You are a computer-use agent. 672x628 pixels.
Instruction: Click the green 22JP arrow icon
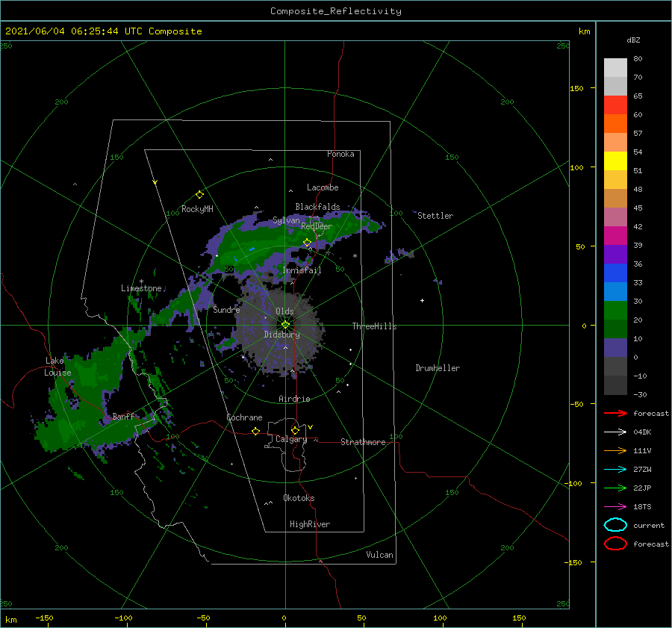[x=615, y=488]
